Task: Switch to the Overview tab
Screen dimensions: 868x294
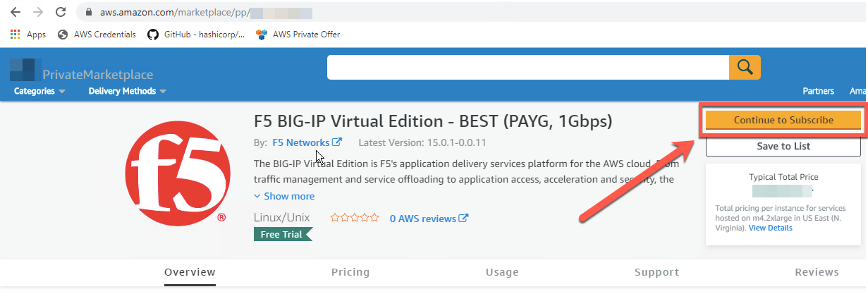Action: coord(190,272)
